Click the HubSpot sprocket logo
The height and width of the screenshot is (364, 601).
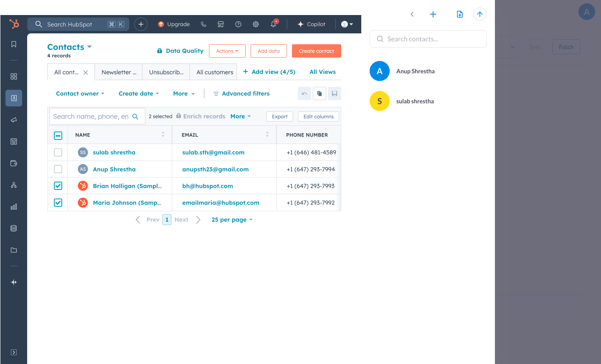pyautogui.click(x=14, y=24)
